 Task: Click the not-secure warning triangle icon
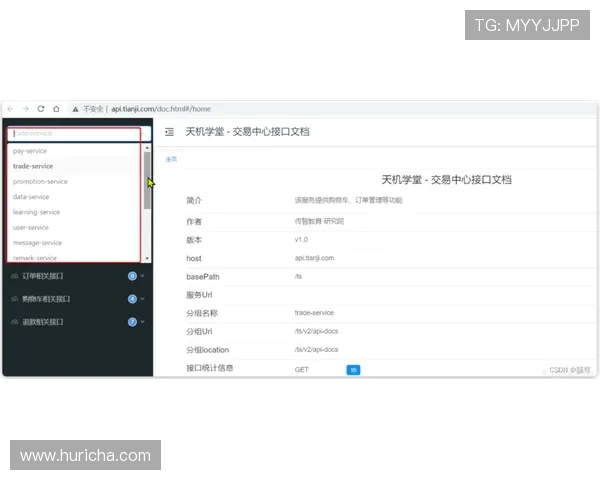[x=75, y=109]
